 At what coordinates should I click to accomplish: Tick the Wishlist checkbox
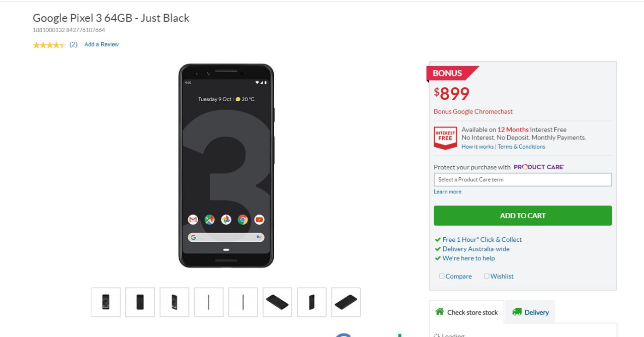point(487,276)
